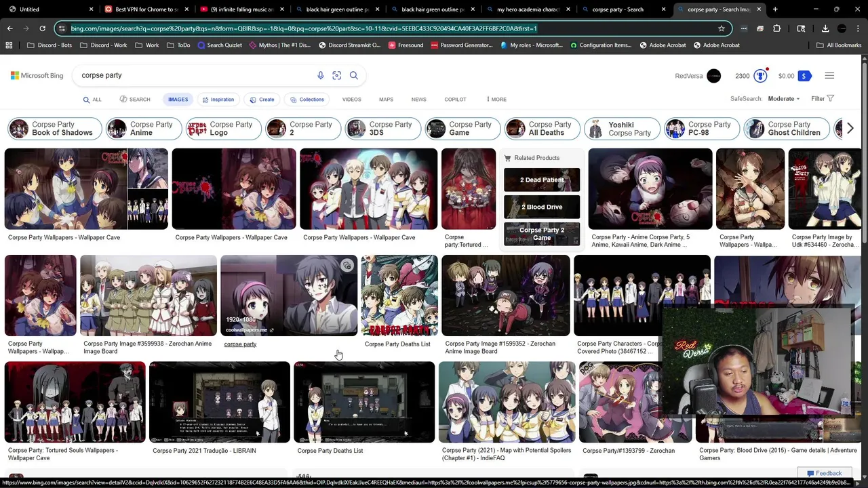Open the Filter funnel option
868x488 pixels.
(x=823, y=99)
